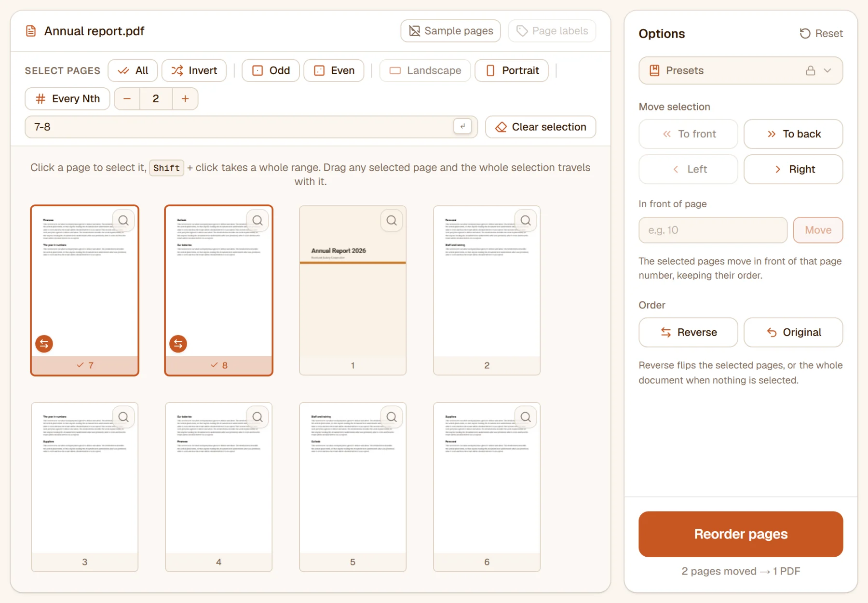Click the moved-page swap badge on page 7
Screen dimensions: 868x603
(44, 344)
